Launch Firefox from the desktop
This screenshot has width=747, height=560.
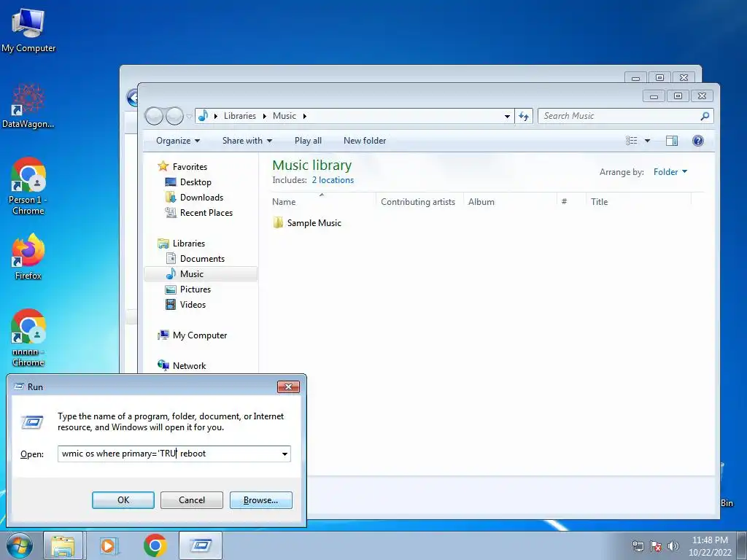tap(28, 257)
